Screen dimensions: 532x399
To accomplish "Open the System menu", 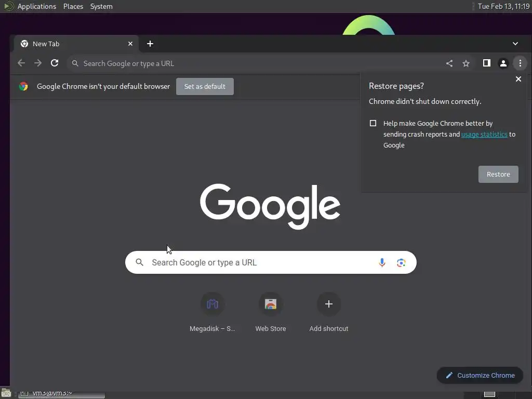I will point(101,6).
